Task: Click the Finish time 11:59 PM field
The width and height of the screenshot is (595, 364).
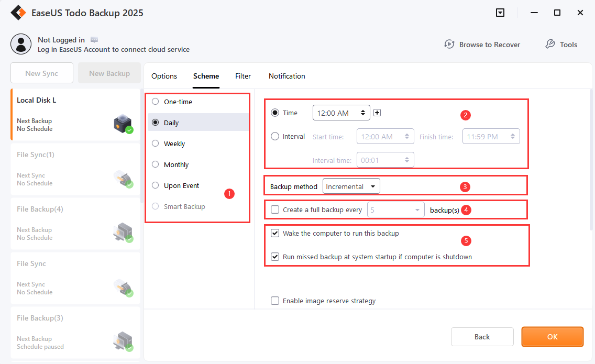Action: [491, 136]
